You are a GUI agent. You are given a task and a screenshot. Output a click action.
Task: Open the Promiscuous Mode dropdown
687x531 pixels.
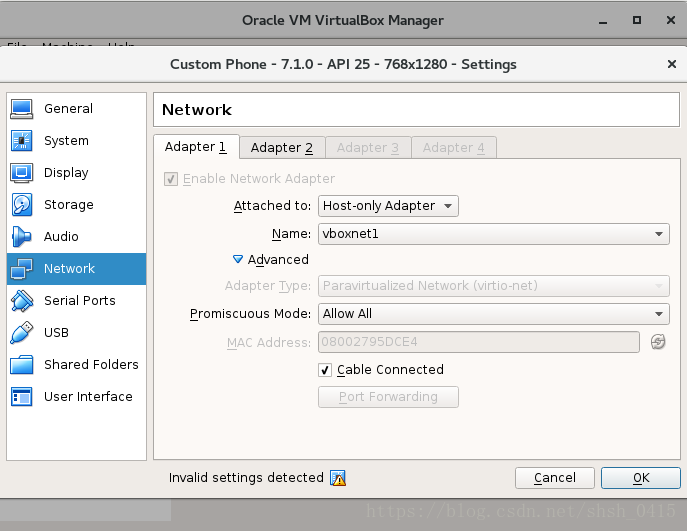click(x=494, y=314)
